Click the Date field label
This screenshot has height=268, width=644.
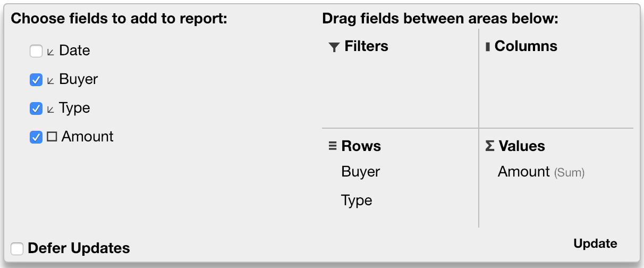click(x=74, y=51)
